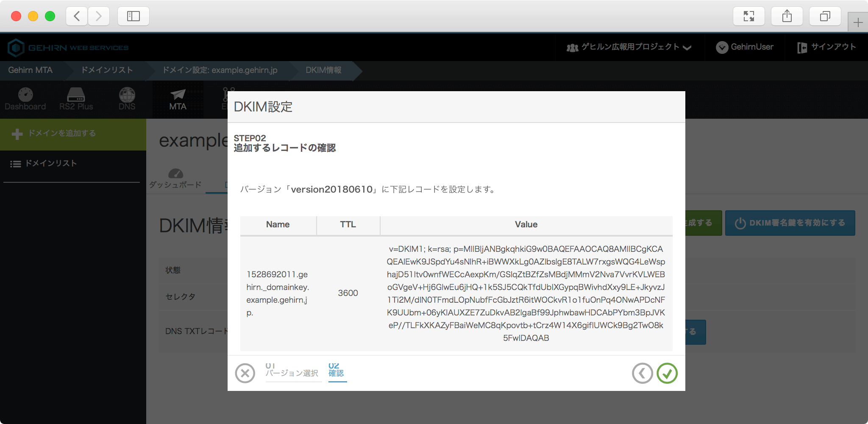868x424 pixels.
Task: Enable DKIM signing key button
Action: [x=790, y=223]
